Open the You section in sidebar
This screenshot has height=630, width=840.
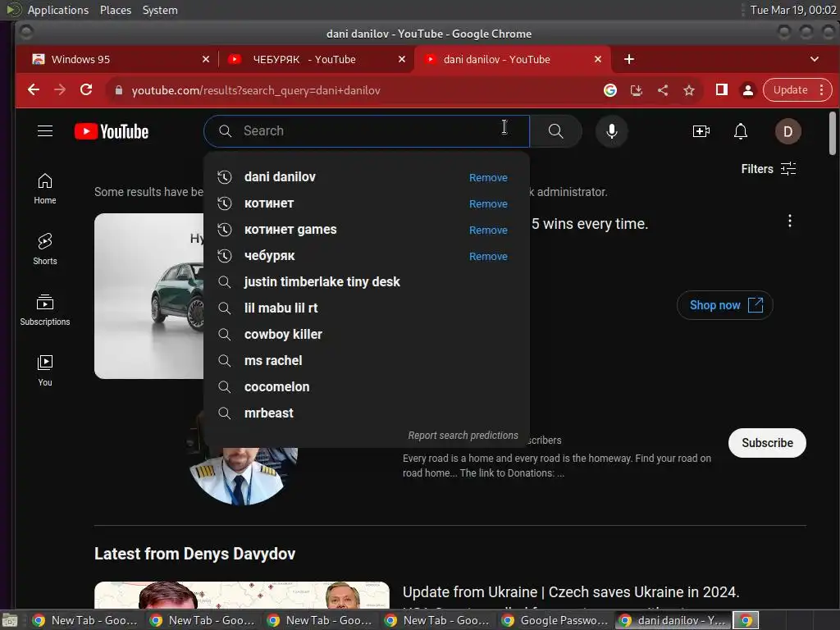45,370
